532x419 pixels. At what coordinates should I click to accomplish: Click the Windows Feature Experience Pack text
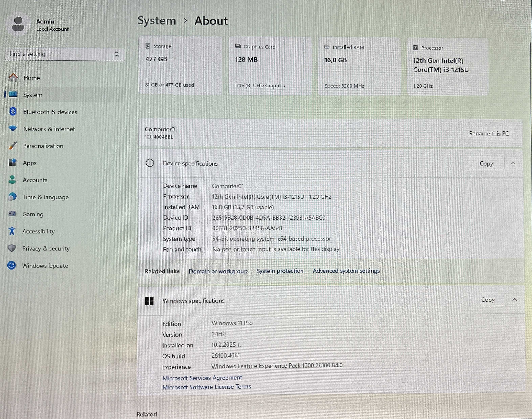coord(277,366)
